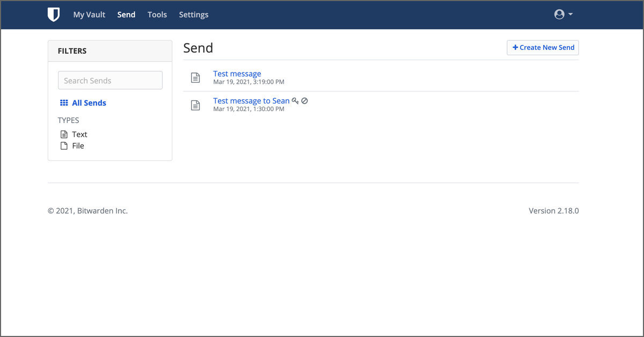
Task: Select the All Sends grid icon
Action: [64, 102]
